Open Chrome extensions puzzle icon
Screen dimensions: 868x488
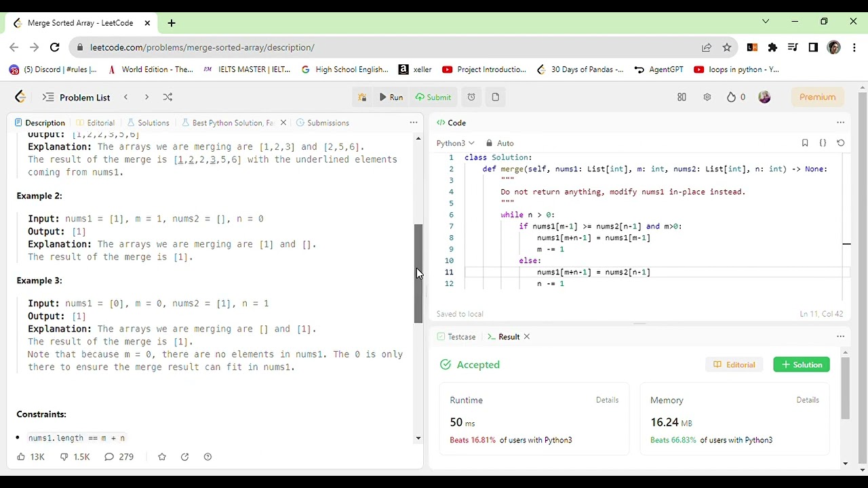tap(772, 47)
